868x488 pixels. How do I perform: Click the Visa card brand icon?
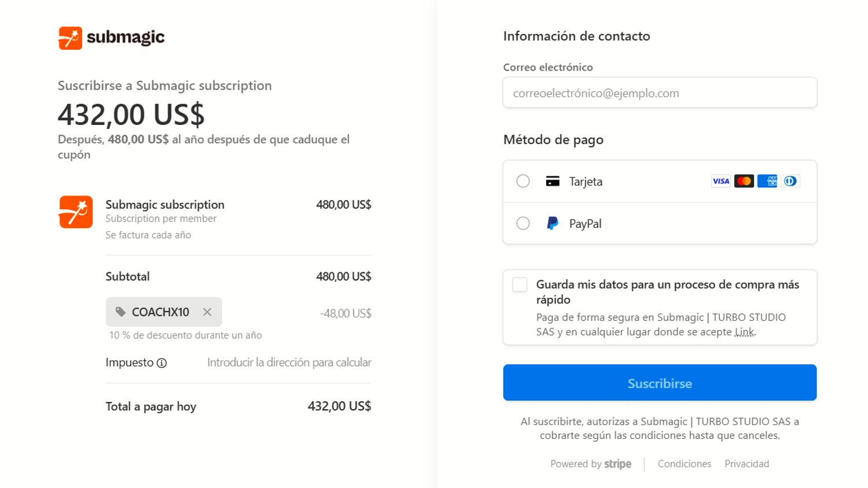(x=720, y=181)
